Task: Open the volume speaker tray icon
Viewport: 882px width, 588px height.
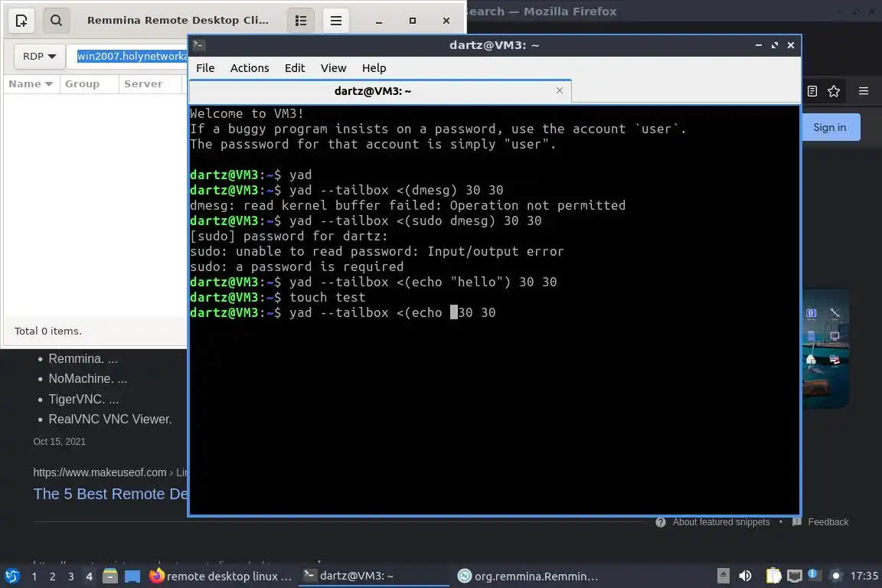Action: pos(745,576)
